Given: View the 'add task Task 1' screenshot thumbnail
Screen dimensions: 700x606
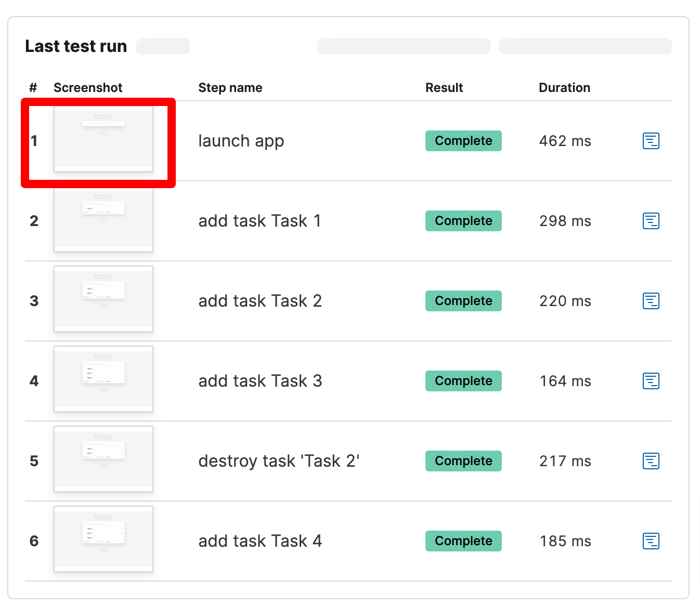Looking at the screenshot, I should click(103, 219).
